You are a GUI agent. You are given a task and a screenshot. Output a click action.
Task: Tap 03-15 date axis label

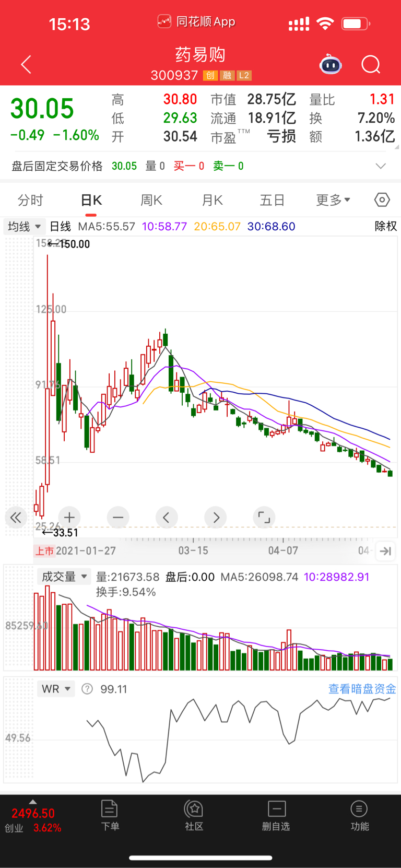[193, 551]
